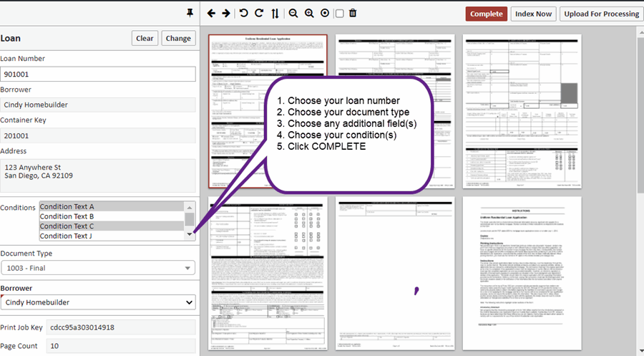Image resolution: width=644 pixels, height=356 pixels.
Task: Click Upload For Processing
Action: click(601, 14)
